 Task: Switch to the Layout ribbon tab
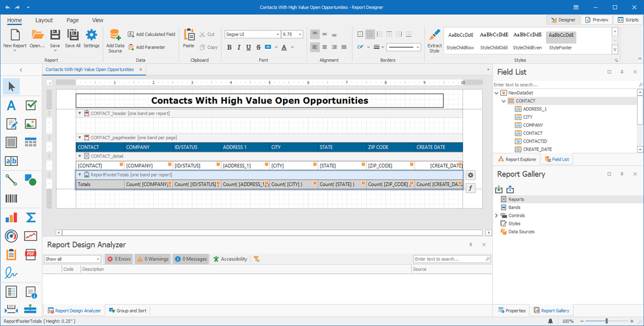44,20
